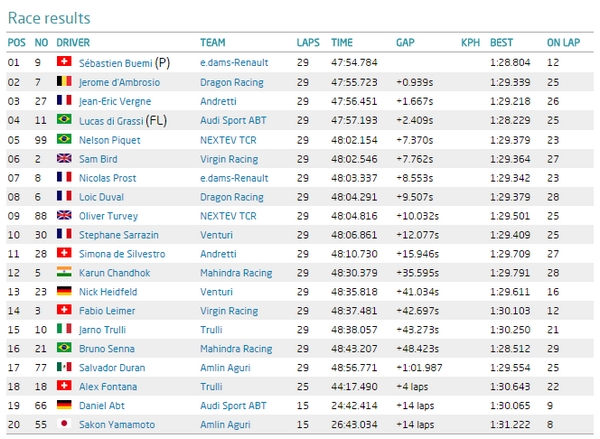Screen dimensions: 600x439
Task: Open Alex Fontana driver link
Action: point(108,387)
